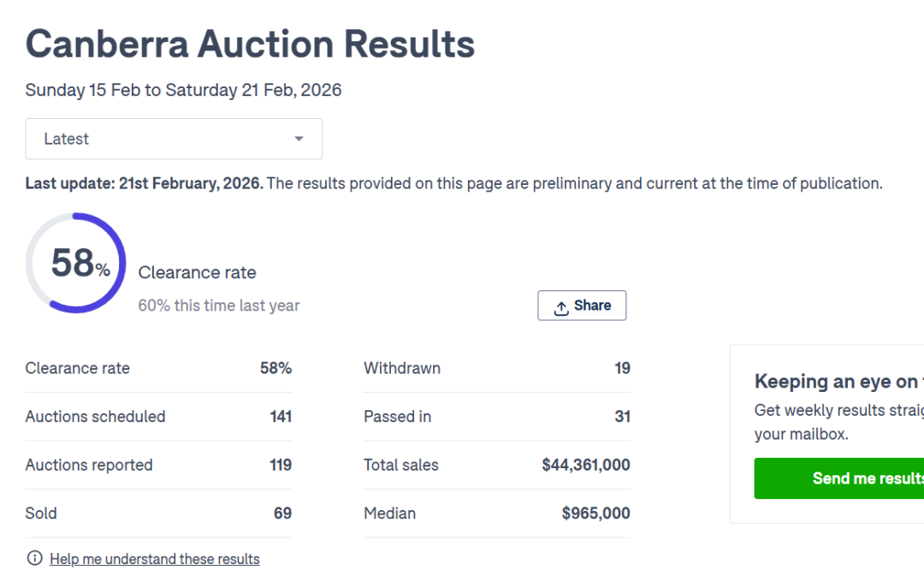
Task: Select the Auctions scheduled value 141
Action: [281, 417]
